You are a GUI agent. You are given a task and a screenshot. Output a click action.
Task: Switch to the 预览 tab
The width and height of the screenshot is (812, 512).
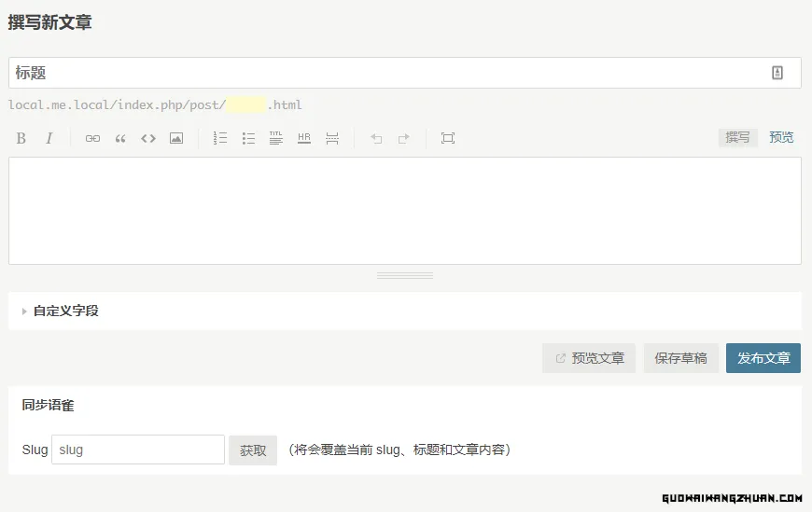point(781,138)
